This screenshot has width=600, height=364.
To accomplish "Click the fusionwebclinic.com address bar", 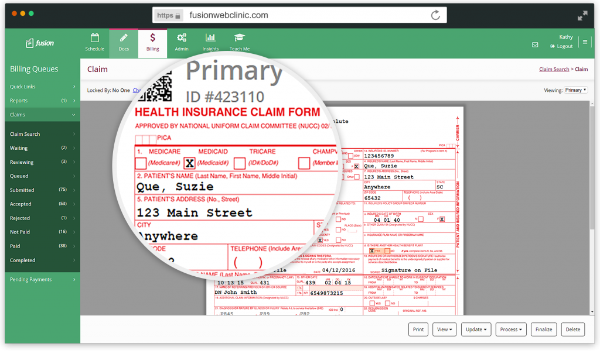I will click(x=299, y=15).
